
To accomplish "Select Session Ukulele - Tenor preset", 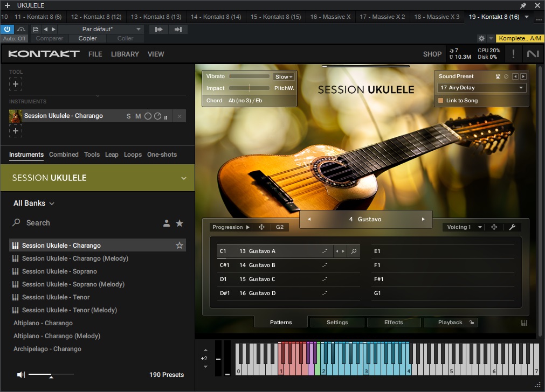I will click(x=56, y=297).
